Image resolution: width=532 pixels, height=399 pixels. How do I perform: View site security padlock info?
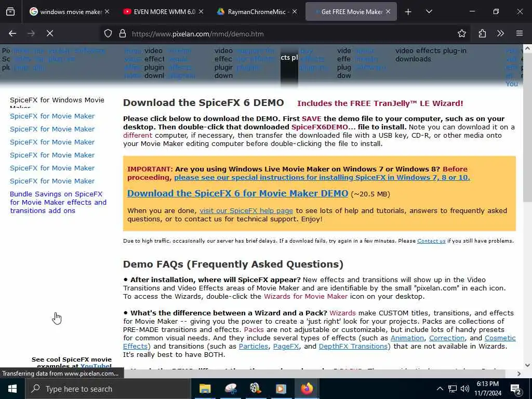point(123,34)
